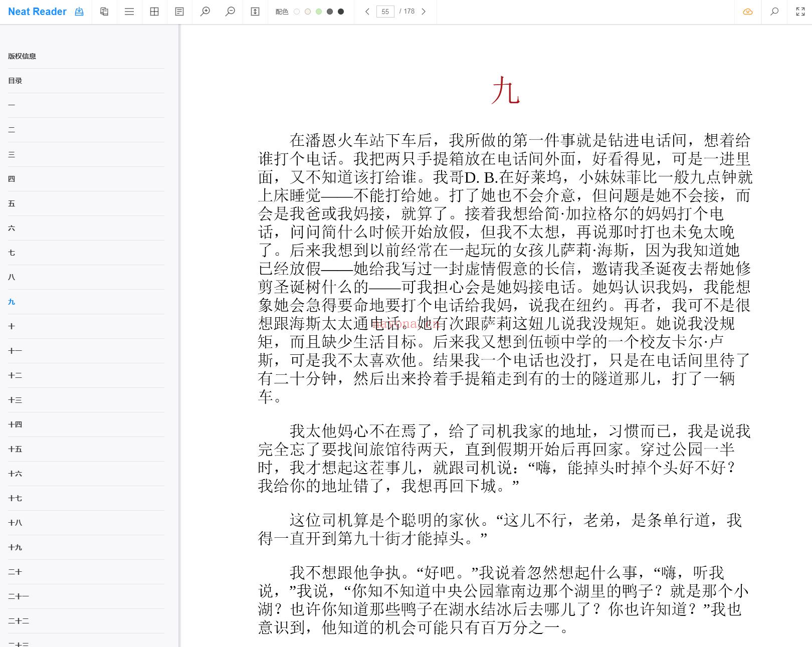Zoom in with the magnifier plus icon
Image resolution: width=812 pixels, height=647 pixels.
coord(205,12)
